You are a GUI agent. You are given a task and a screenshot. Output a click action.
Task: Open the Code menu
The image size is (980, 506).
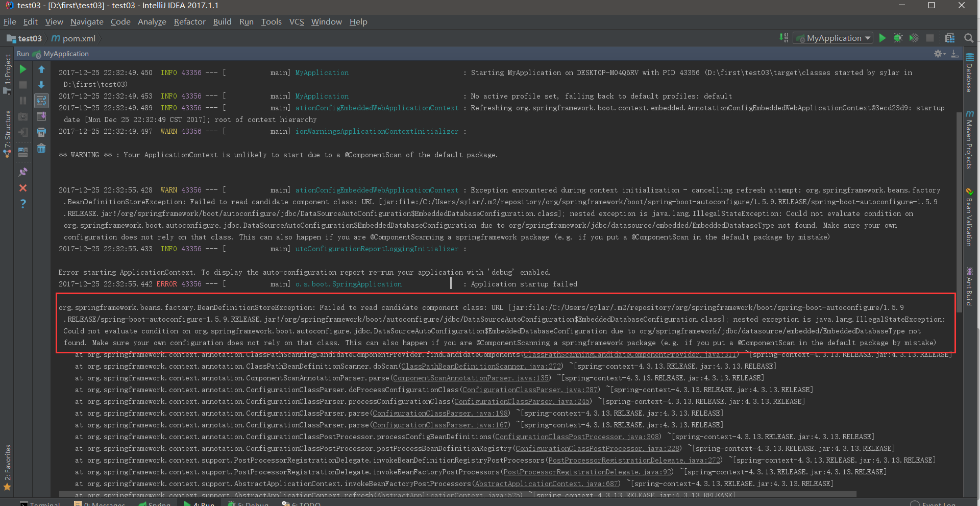(x=120, y=21)
